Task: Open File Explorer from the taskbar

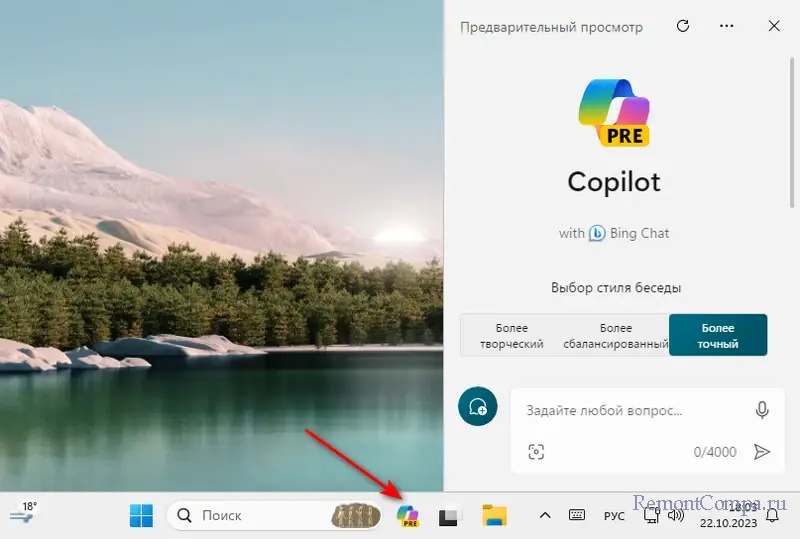Action: point(494,516)
